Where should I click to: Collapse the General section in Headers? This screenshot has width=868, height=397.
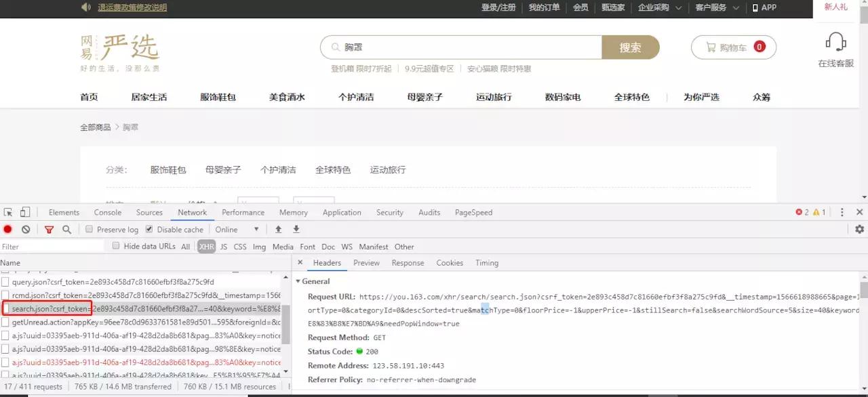(298, 281)
